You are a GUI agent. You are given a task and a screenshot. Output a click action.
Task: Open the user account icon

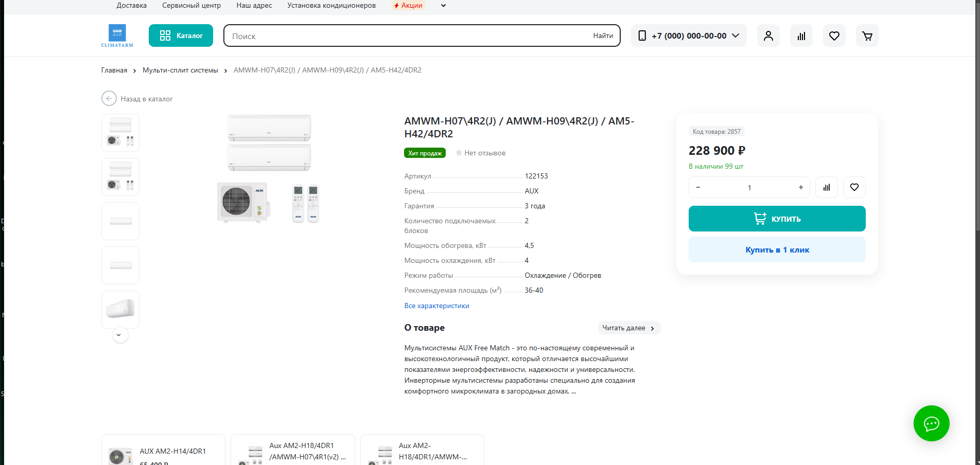(768, 36)
